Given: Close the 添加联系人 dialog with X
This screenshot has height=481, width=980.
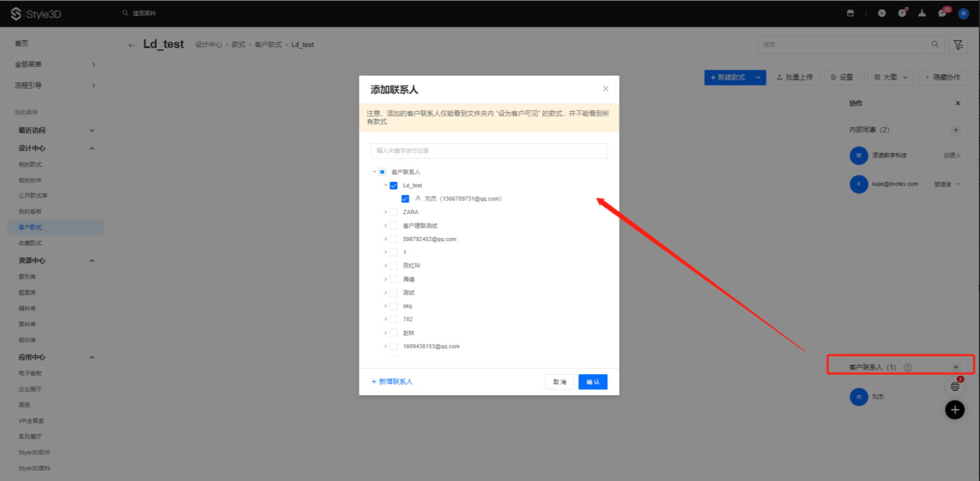Looking at the screenshot, I should (605, 89).
